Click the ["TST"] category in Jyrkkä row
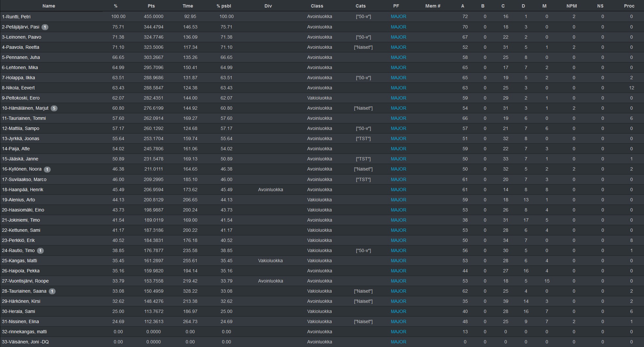This screenshot has width=644, height=347. click(x=363, y=138)
